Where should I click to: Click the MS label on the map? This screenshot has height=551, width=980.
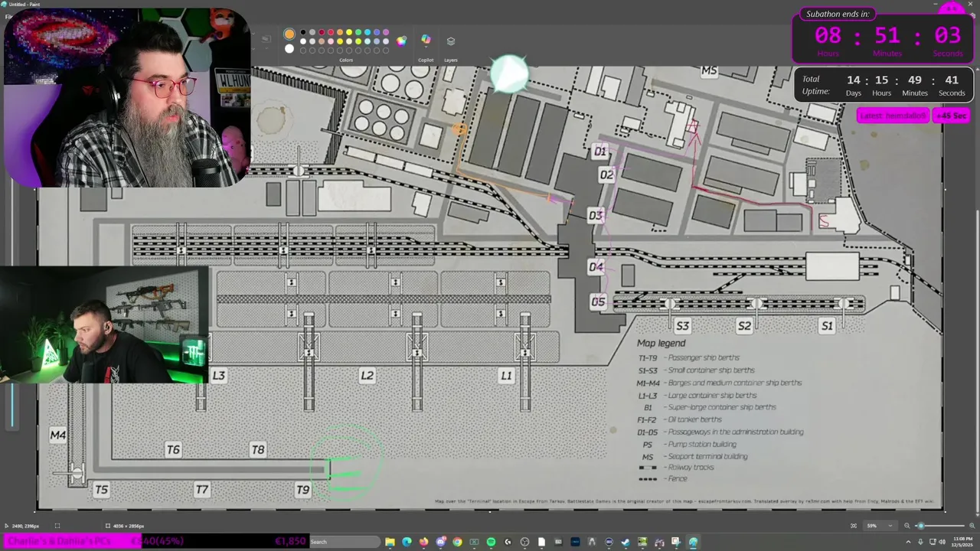(x=709, y=71)
